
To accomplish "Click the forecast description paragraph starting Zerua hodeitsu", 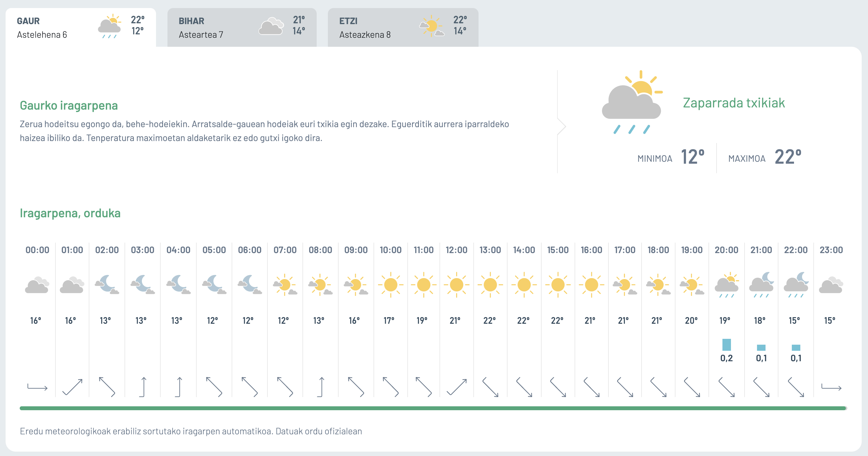I will pos(265,131).
